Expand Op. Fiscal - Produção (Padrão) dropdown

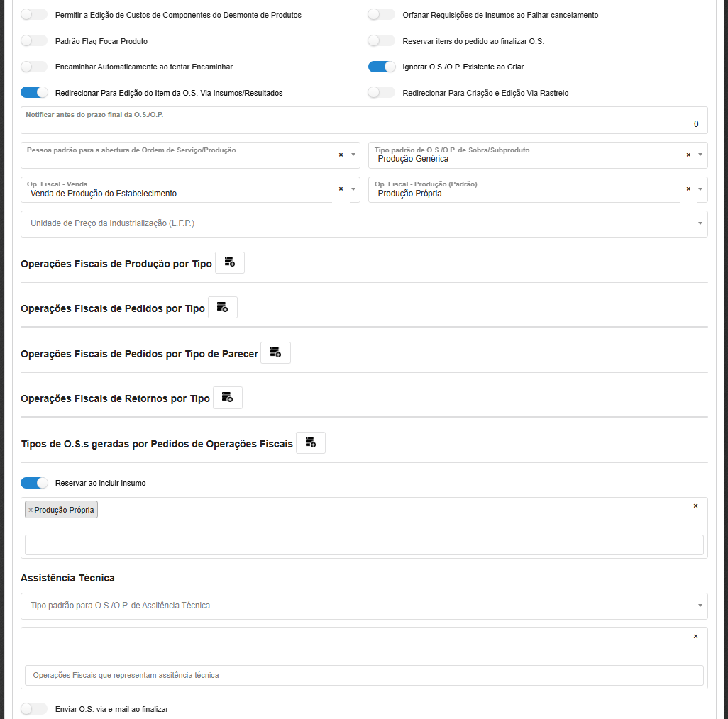701,189
